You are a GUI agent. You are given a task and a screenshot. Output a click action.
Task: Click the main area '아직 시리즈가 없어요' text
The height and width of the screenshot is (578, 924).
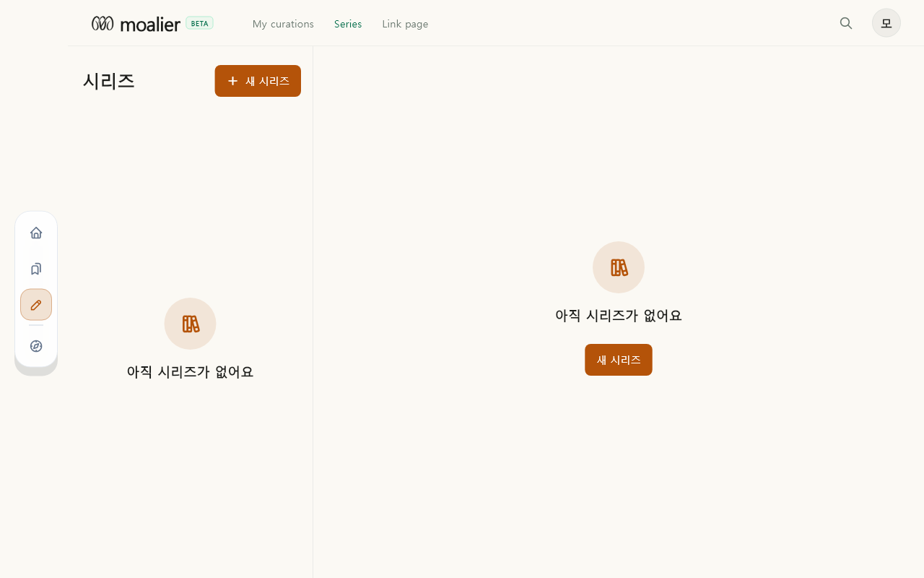pyautogui.click(x=619, y=316)
